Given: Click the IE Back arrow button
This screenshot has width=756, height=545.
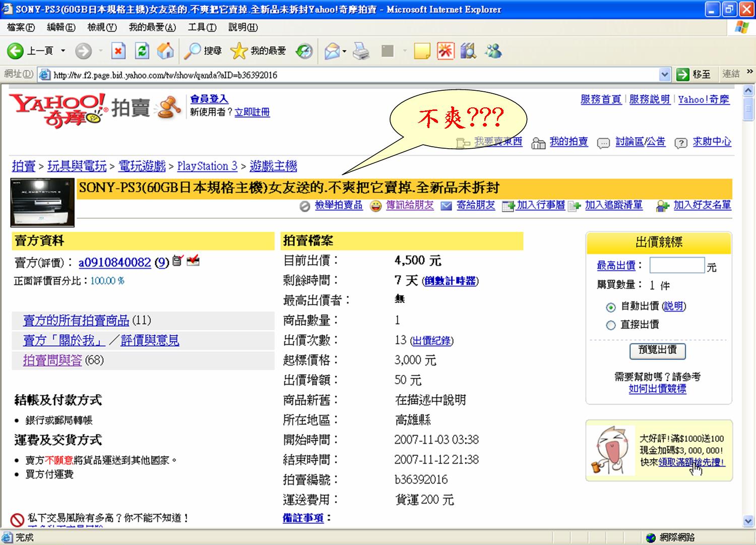Looking at the screenshot, I should (15, 50).
